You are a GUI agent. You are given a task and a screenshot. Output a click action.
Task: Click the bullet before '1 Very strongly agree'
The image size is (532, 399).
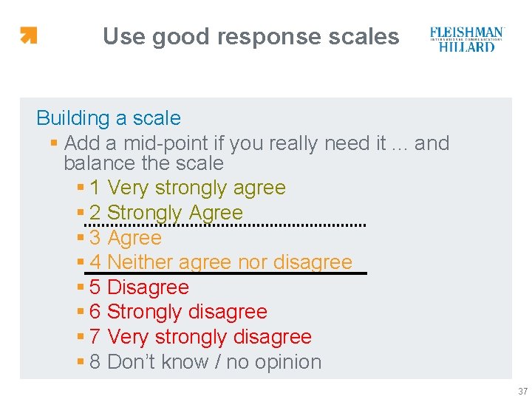pos(81,187)
